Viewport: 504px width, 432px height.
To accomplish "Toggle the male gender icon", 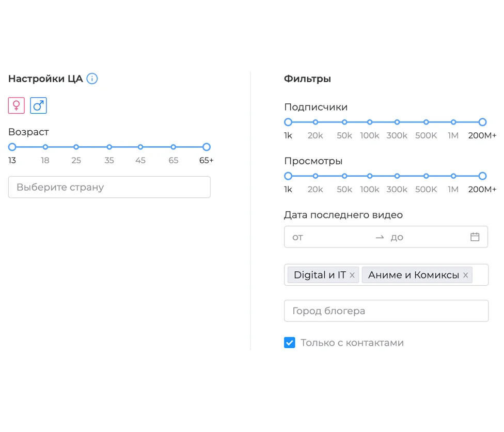I will point(38,105).
